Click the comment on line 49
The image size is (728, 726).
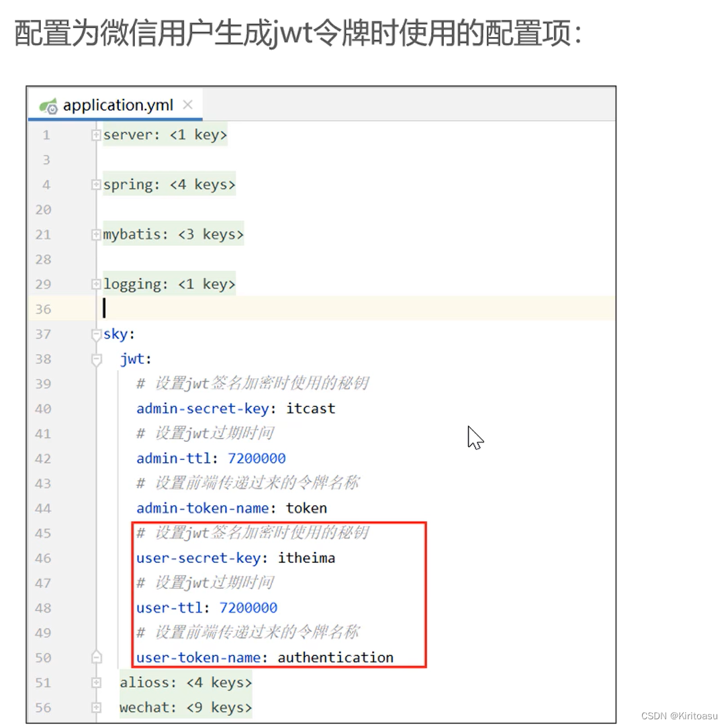tap(248, 632)
